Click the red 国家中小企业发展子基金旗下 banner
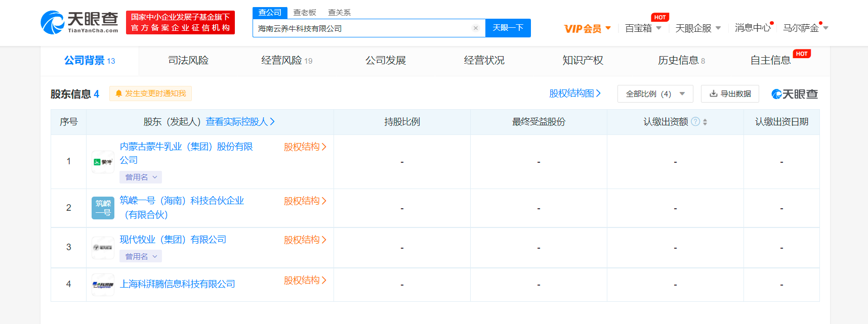Image resolution: width=868 pixels, height=324 pixels. (180, 23)
